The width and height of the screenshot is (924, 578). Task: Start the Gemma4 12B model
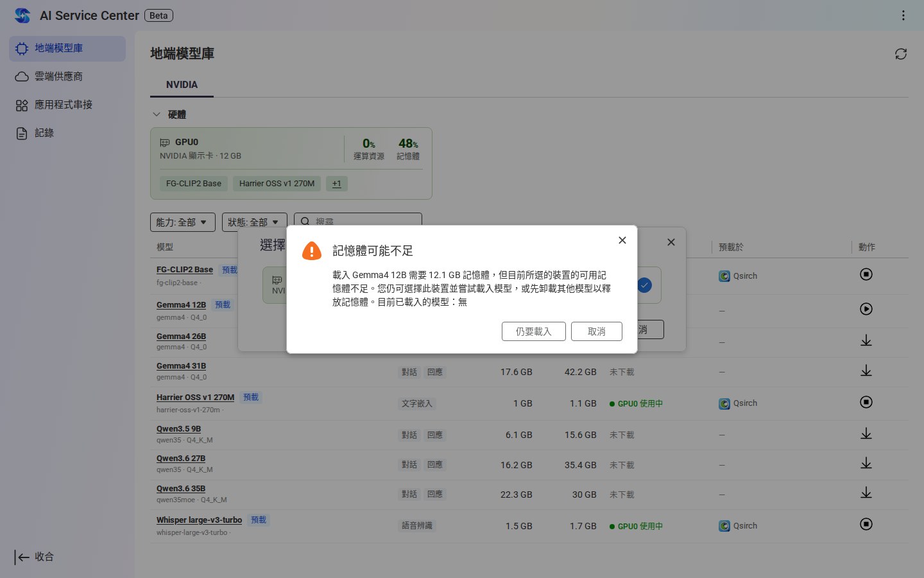[x=866, y=310]
